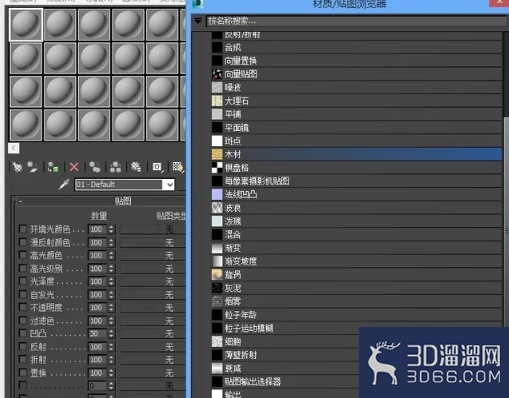
Task: Select the 木材 wood map entry
Action: [357, 154]
